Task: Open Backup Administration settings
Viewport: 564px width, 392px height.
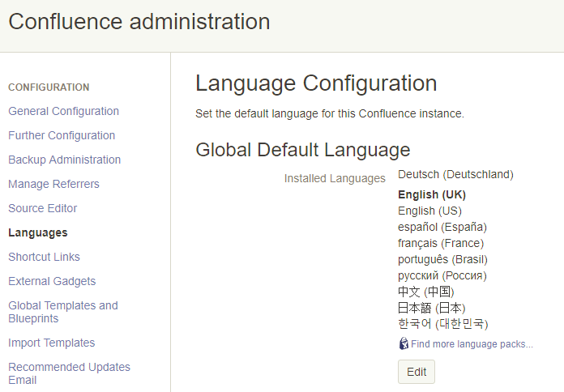Action: tap(64, 160)
